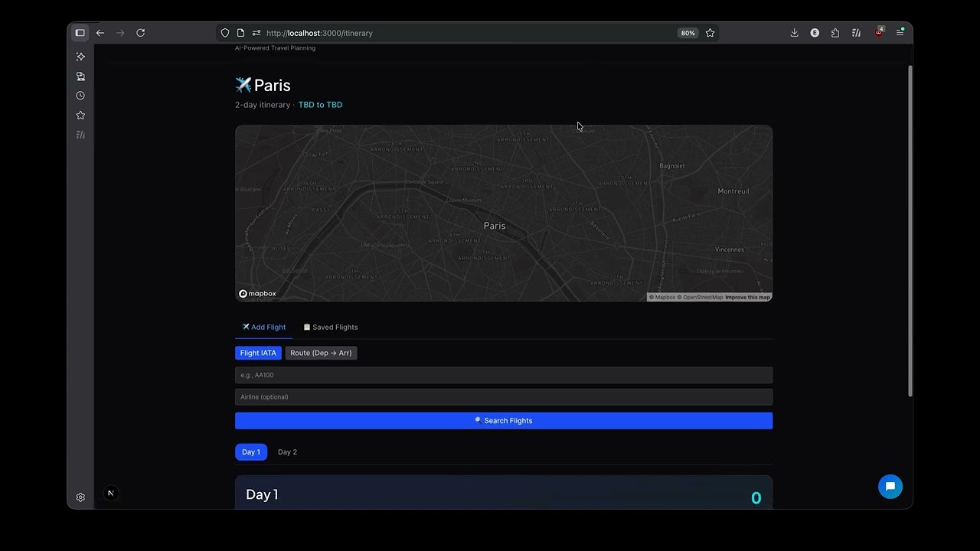Click the Montreuil label on the map
This screenshot has width=980, height=551.
[733, 191]
